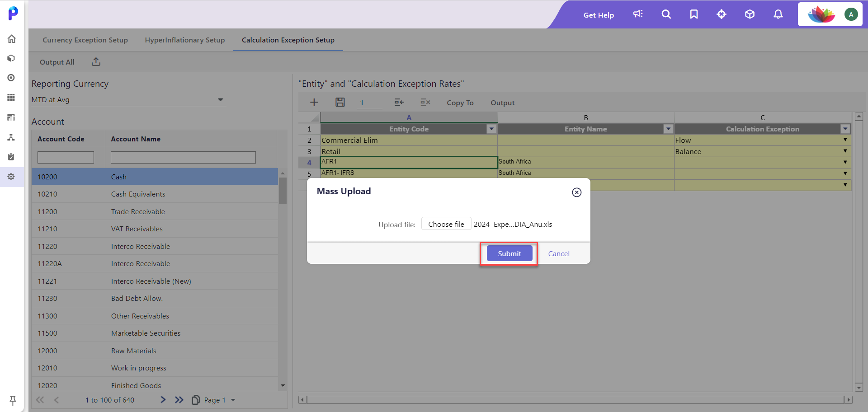
Task: Open the grid apps icon in sidebar
Action: click(11, 98)
